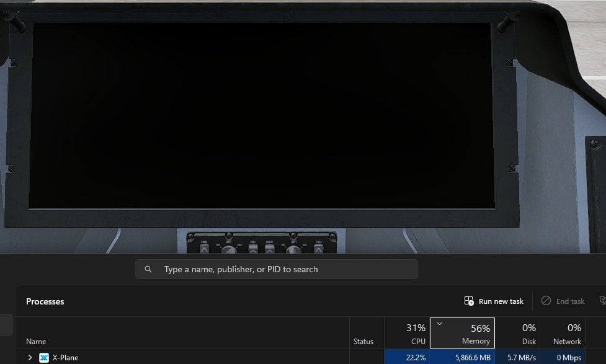606x364 pixels.
Task: Sort processes by Network column header
Action: [x=563, y=334]
